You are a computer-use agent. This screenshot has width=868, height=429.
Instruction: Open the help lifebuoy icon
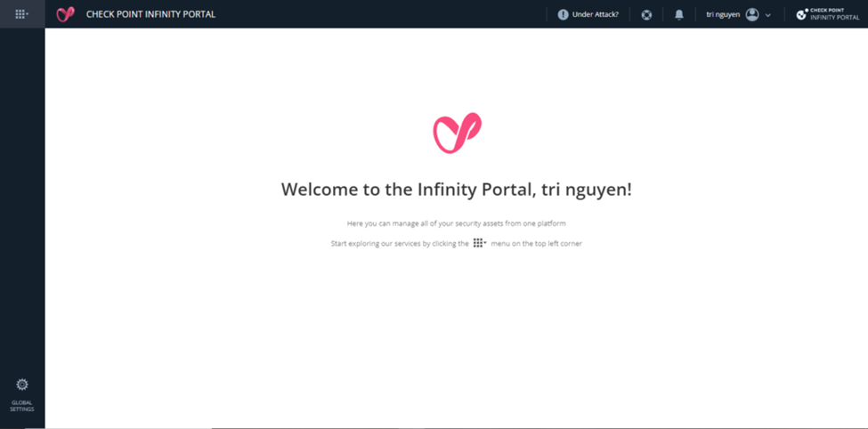646,15
